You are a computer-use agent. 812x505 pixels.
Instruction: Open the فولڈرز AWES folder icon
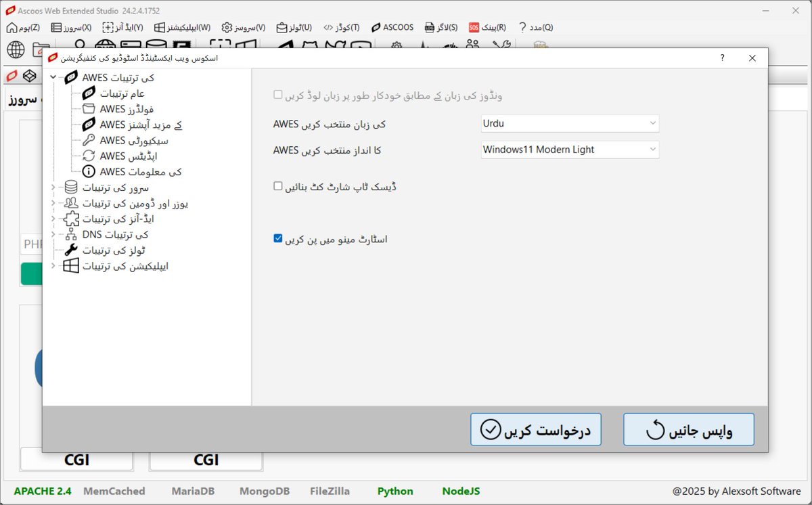pyautogui.click(x=89, y=109)
